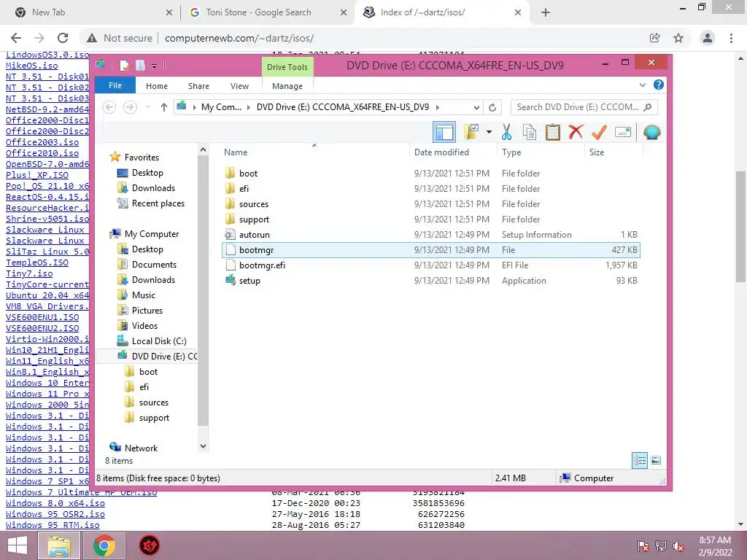Click Properties icon in quick access toolbar
This screenshot has height=560, width=747.
124,65
